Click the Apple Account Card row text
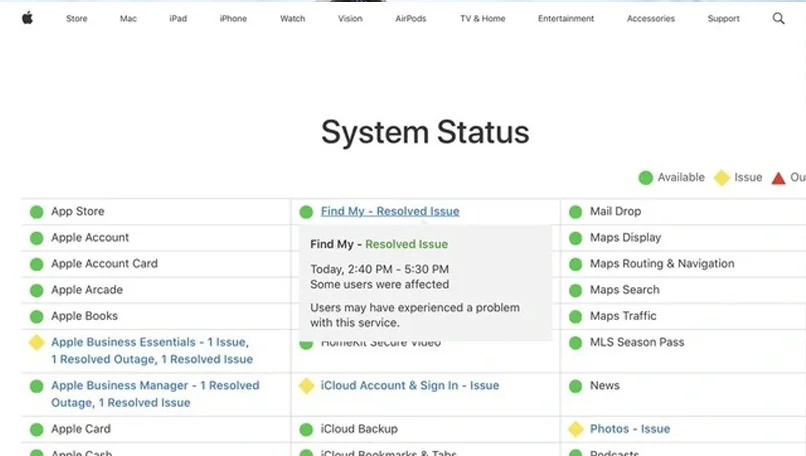806x456 pixels. 104,264
